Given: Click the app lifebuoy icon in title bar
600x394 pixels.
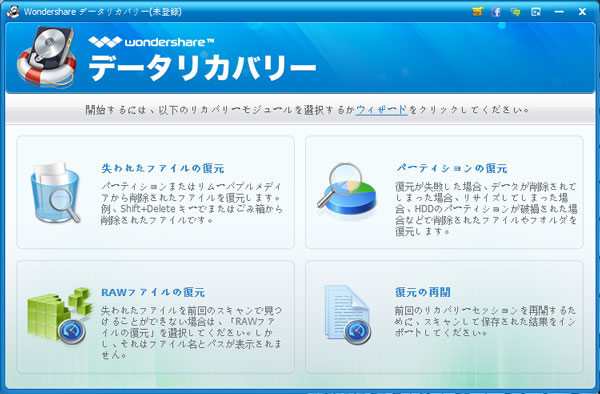Looking at the screenshot, I should click(x=13, y=11).
